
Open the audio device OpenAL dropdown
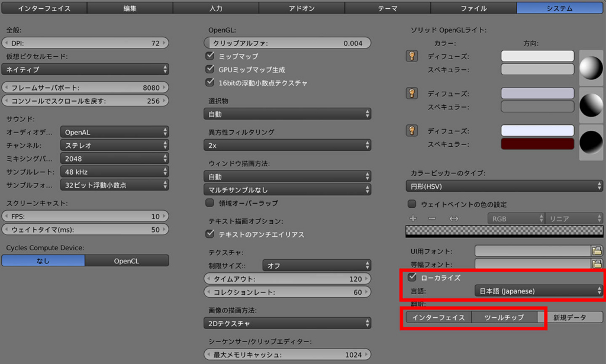click(115, 132)
